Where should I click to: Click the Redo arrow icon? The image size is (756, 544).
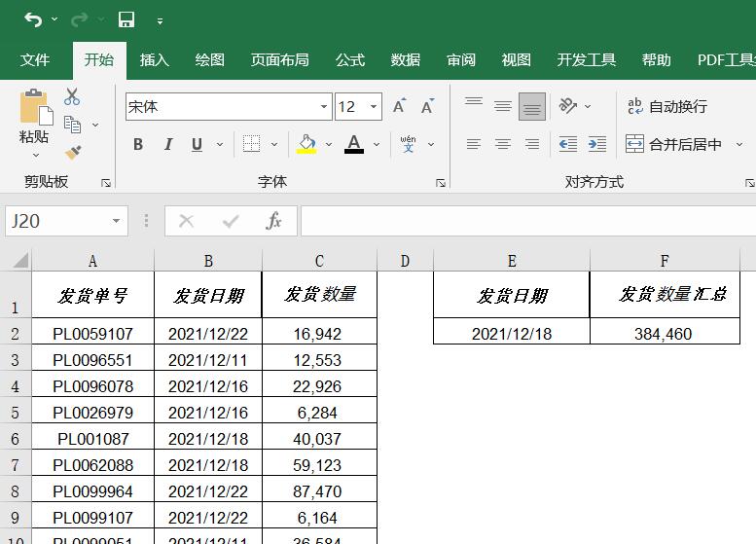[79, 19]
